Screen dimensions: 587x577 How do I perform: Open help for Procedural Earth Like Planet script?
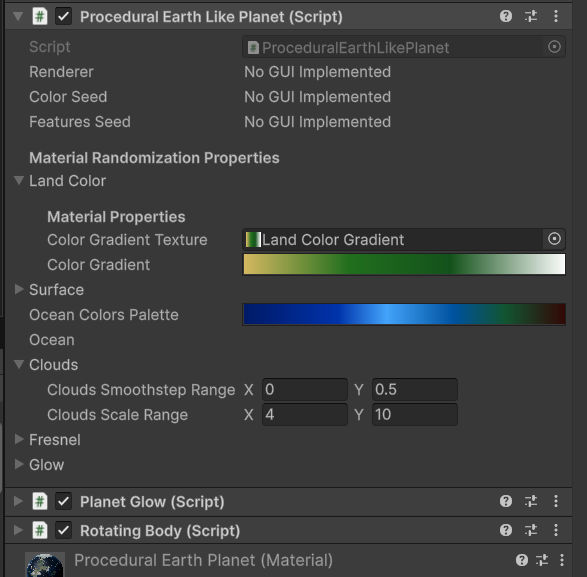tap(506, 16)
